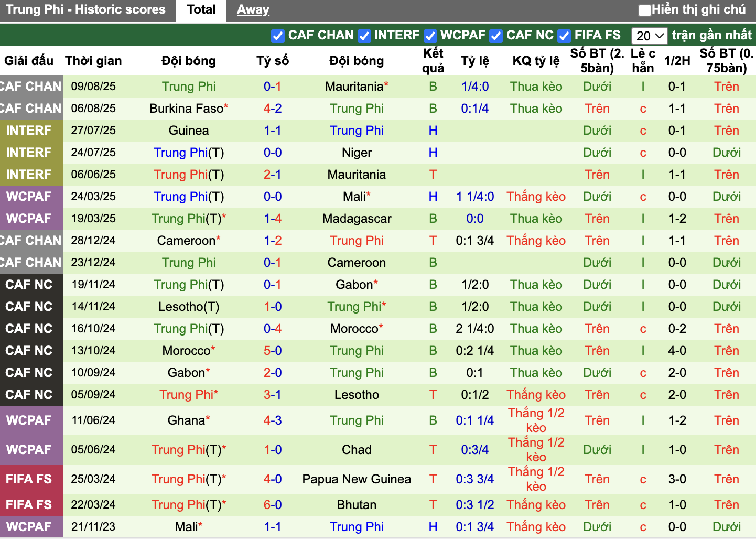This screenshot has height=540, width=756.
Task: Open Papua New Guinea team link
Action: (x=357, y=479)
